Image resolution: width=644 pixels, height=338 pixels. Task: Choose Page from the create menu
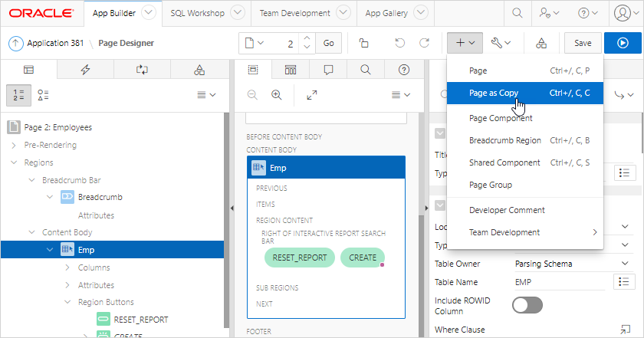coord(525,71)
